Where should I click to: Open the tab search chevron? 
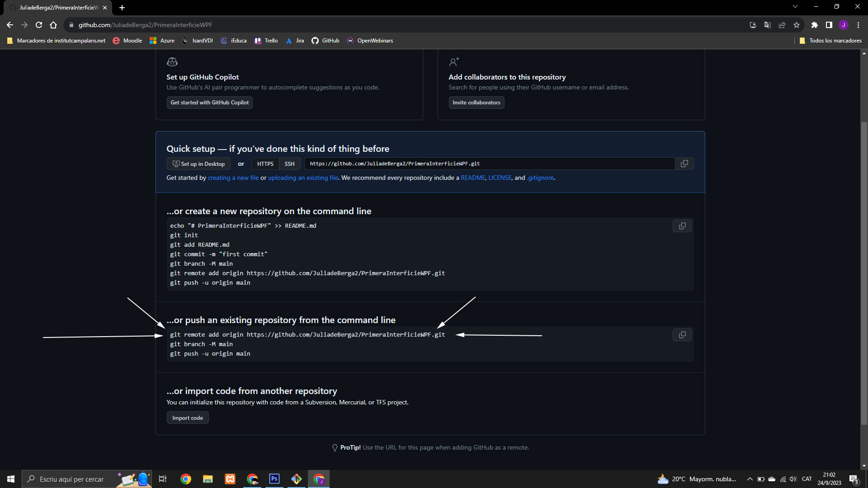[795, 7]
